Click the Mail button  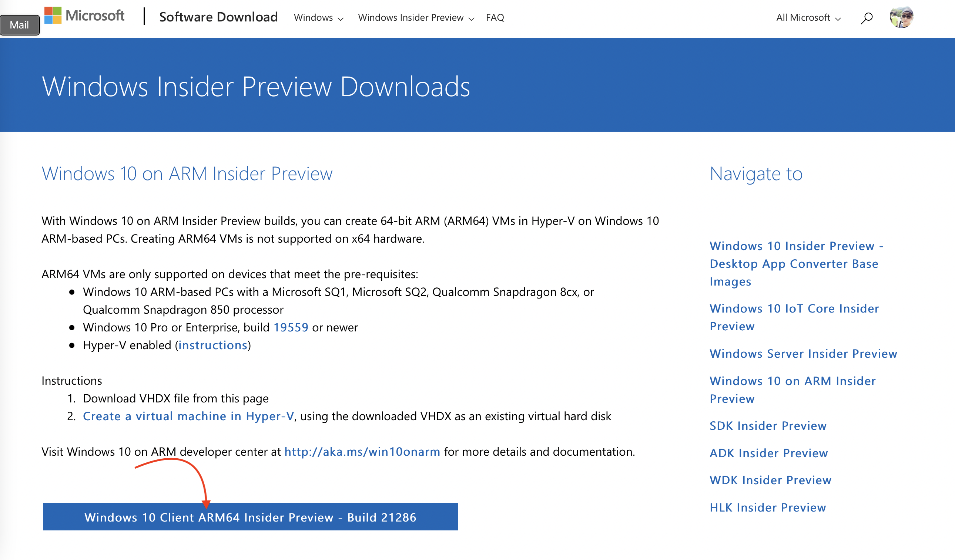[20, 25]
